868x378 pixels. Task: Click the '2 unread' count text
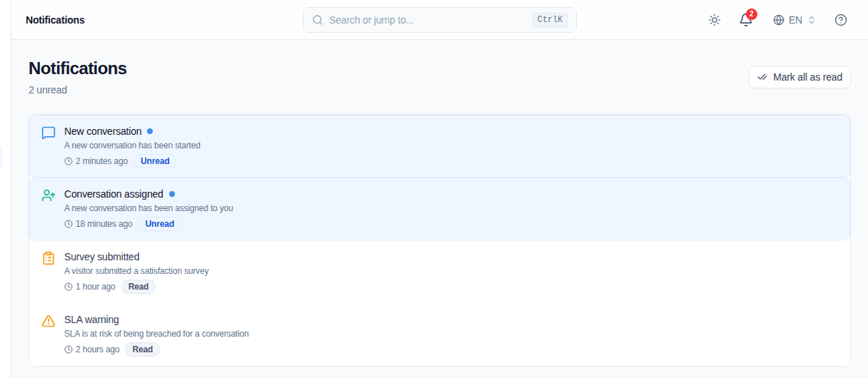click(48, 90)
